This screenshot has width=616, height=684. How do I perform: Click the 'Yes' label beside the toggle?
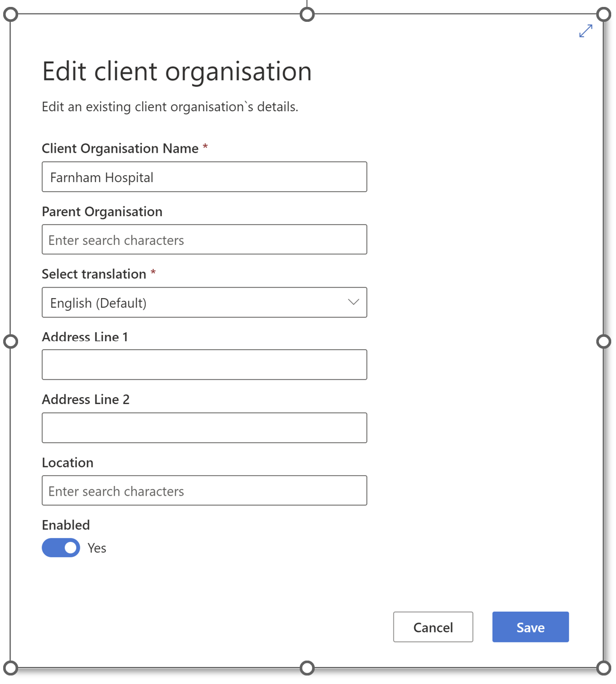pyautogui.click(x=97, y=548)
